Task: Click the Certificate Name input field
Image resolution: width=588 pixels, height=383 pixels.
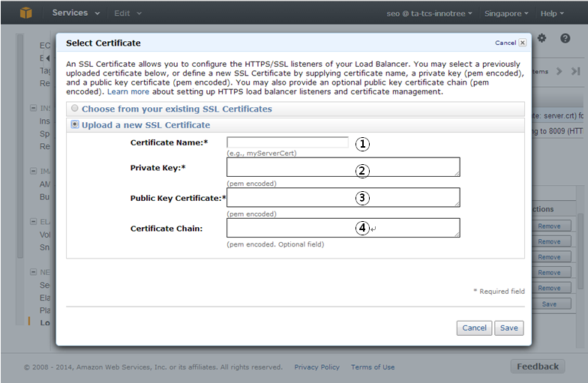Action: coord(287,142)
